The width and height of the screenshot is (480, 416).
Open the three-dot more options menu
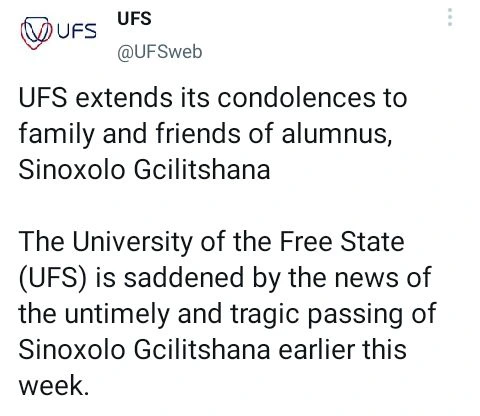pos(450,17)
